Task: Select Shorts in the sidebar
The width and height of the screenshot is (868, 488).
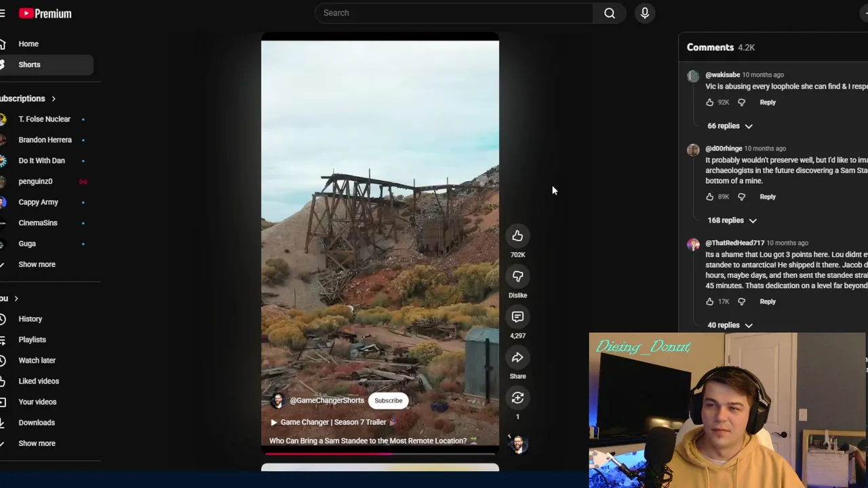Action: click(x=45, y=64)
